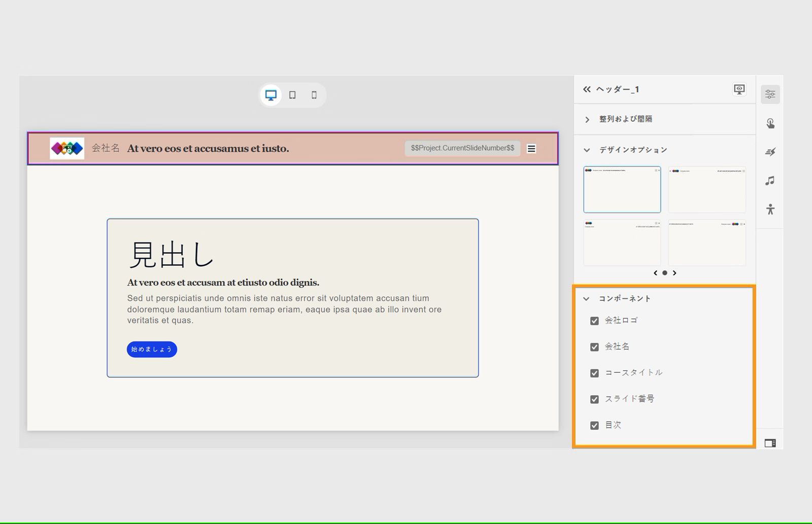
Task: Switch to tablet preview mode
Action: pyautogui.click(x=292, y=95)
